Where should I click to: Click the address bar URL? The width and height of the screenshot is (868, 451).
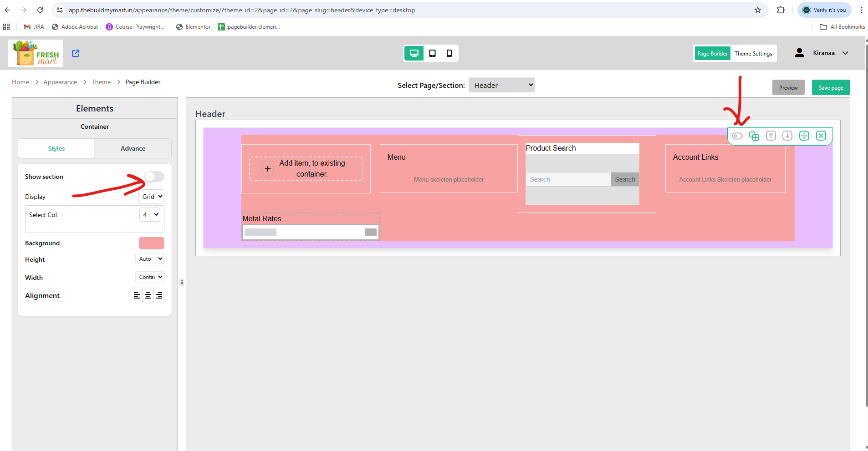tap(242, 10)
